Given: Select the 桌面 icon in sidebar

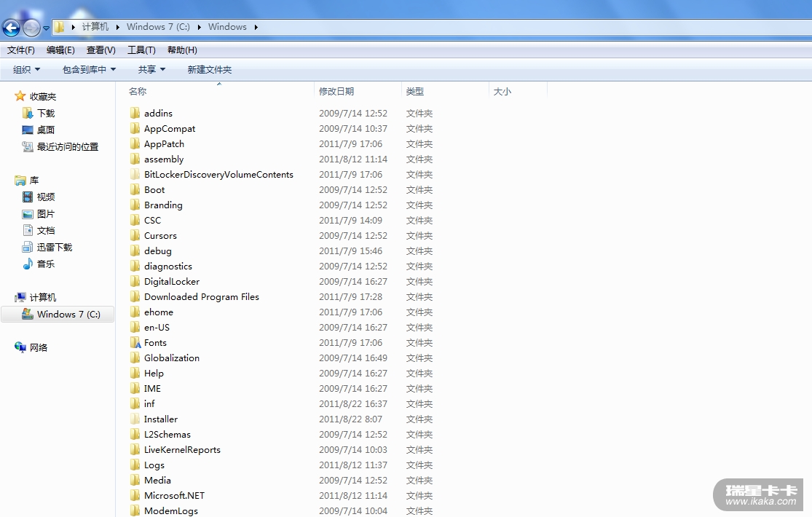Looking at the screenshot, I should click(28, 130).
